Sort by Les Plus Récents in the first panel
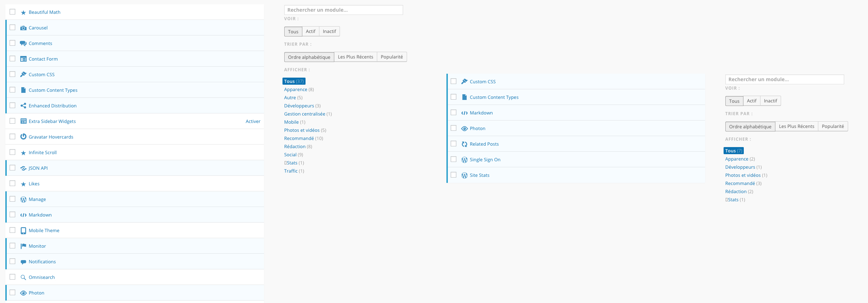 point(356,57)
